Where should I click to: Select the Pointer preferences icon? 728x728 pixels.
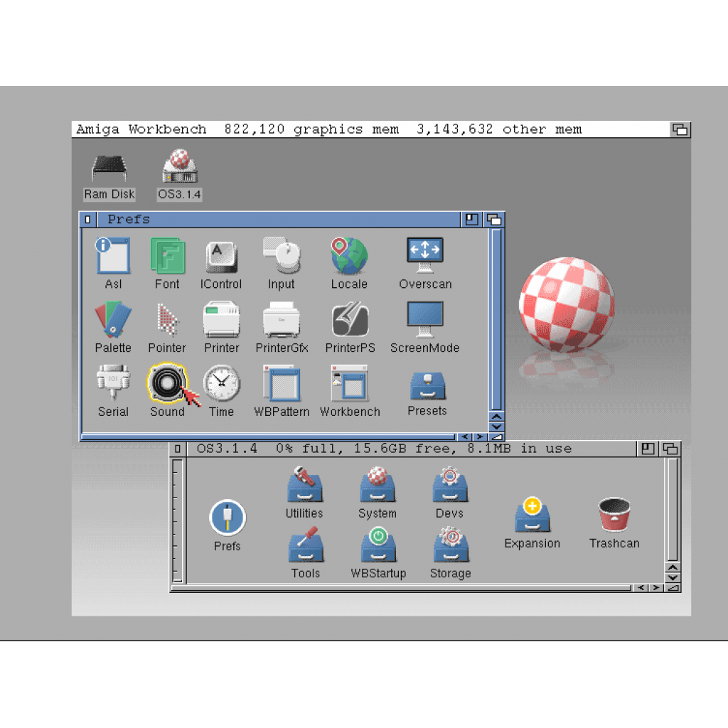tap(167, 320)
